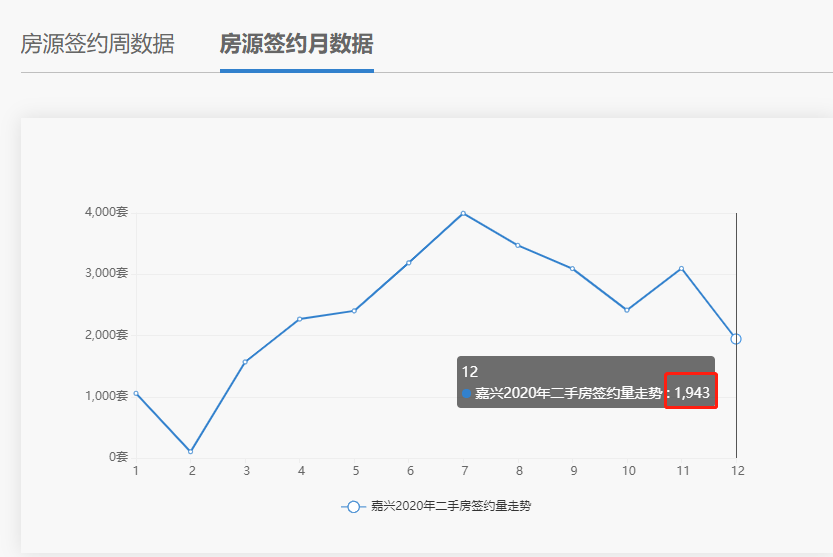Image resolution: width=833 pixels, height=557 pixels.
Task: Click the data point for month 3
Action: coord(245,362)
